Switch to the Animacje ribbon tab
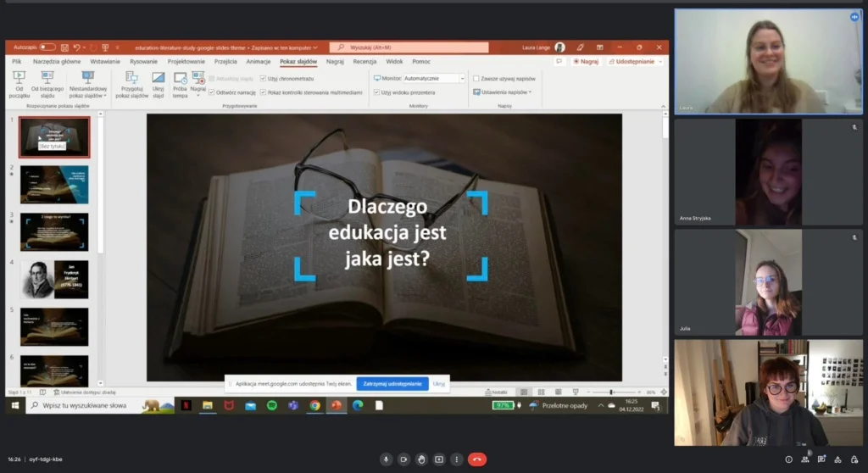 pos(258,62)
